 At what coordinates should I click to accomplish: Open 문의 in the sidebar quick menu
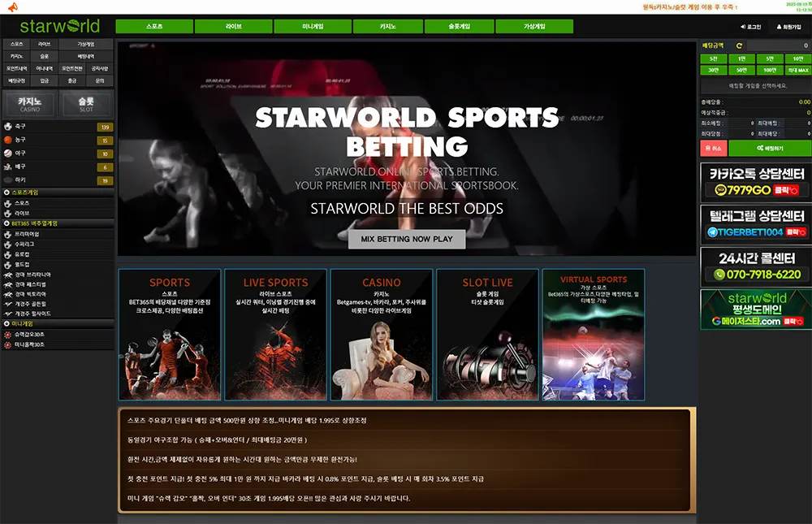tap(100, 81)
